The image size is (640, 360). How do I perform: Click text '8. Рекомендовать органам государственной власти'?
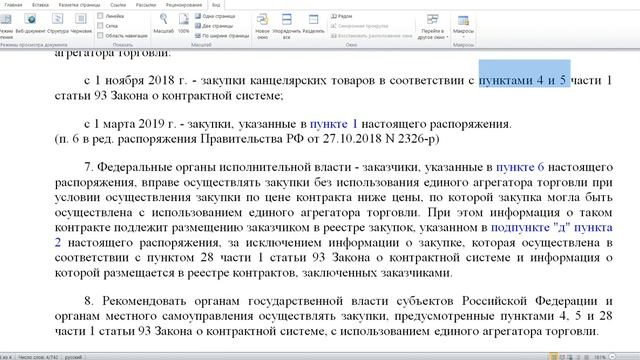pos(236,301)
